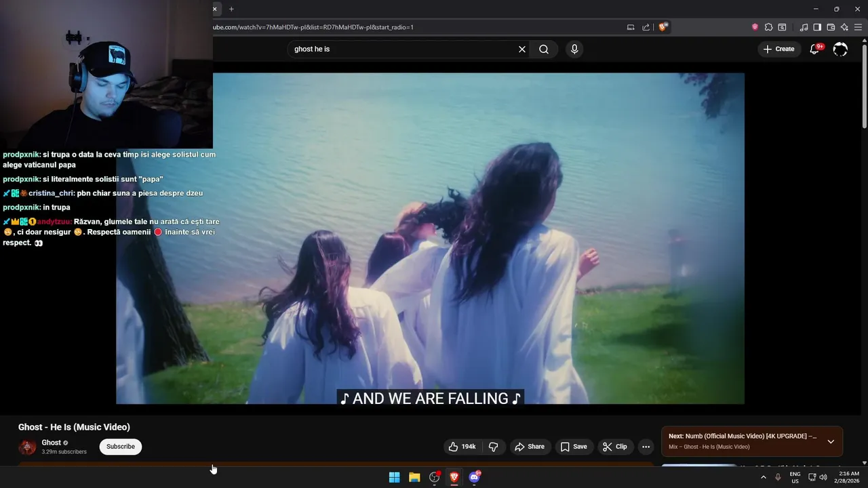Viewport: 868px width, 488px height.
Task: Click the video player to pause
Action: [x=430, y=239]
